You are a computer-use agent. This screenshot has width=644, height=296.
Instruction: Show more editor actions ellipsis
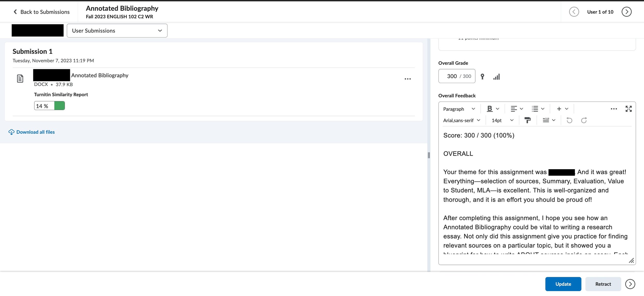click(x=614, y=109)
